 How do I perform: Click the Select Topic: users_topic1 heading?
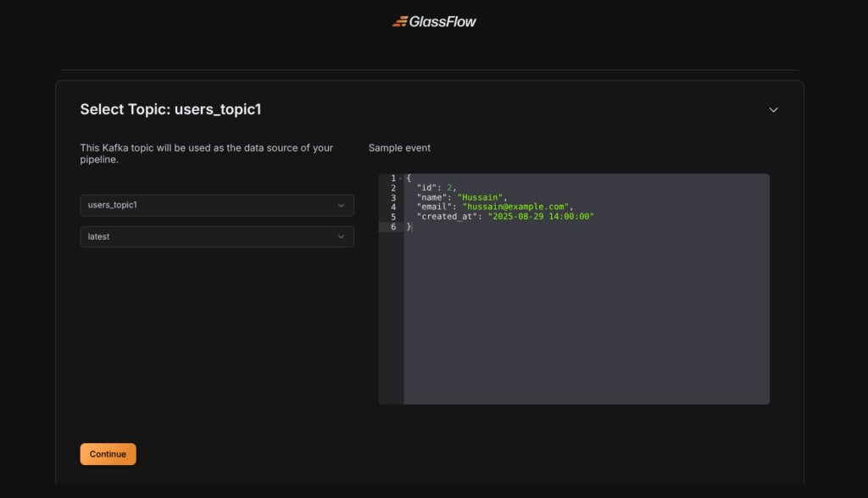[176, 109]
